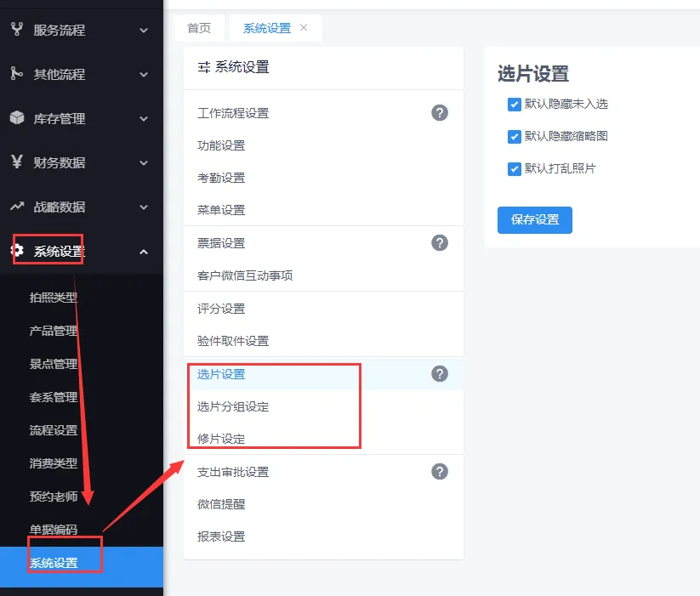Click help icon next to 支出审批设置
Viewport: 700px width, 596px height.
(x=439, y=472)
